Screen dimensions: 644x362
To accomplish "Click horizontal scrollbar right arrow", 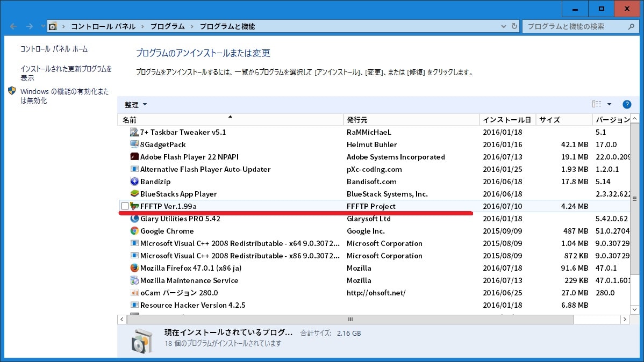I will click(x=625, y=320).
